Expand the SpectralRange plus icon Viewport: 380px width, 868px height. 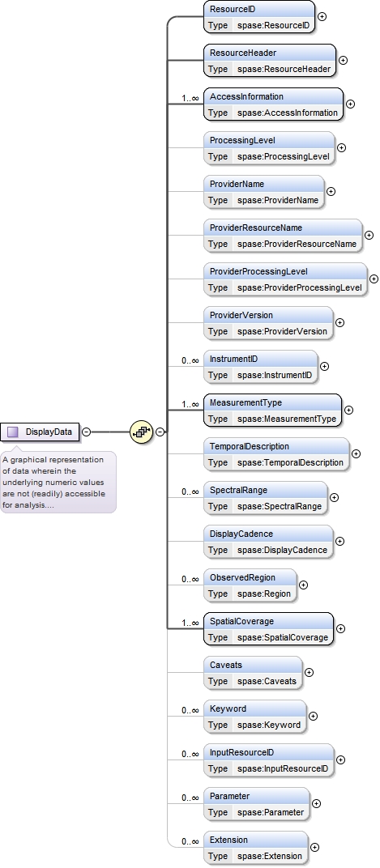[x=334, y=498]
